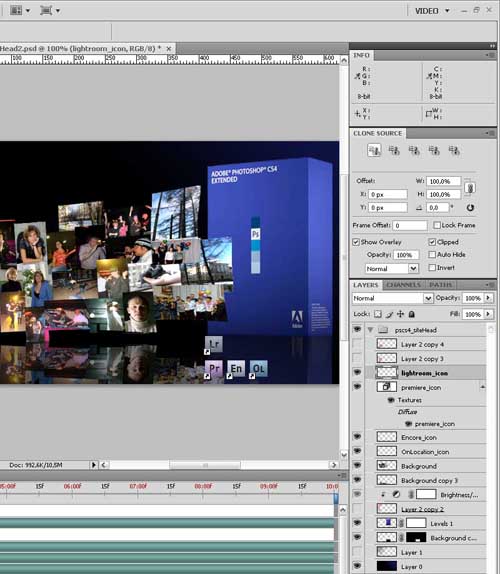
Task: Enable the Auto Hide checkbox
Action: tap(432, 254)
